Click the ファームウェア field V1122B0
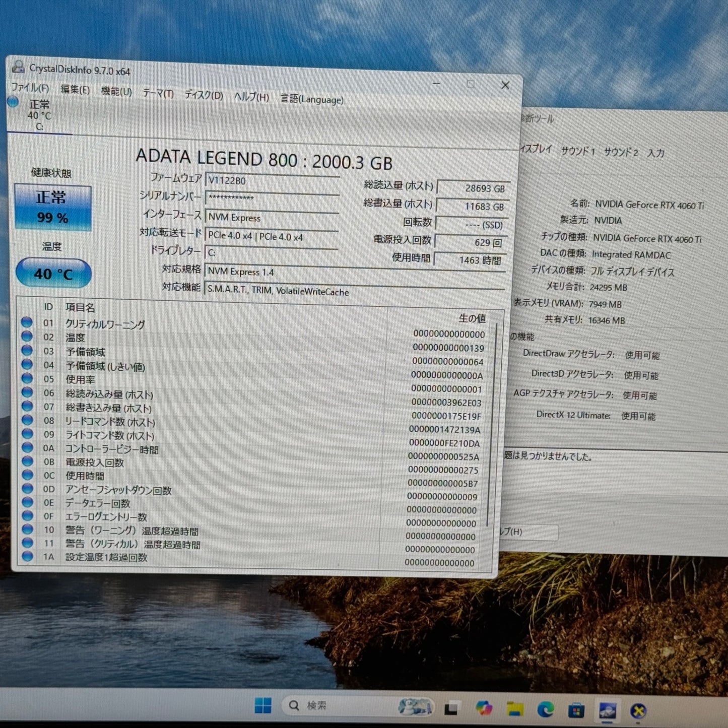This screenshot has height=728, width=728. 272,181
